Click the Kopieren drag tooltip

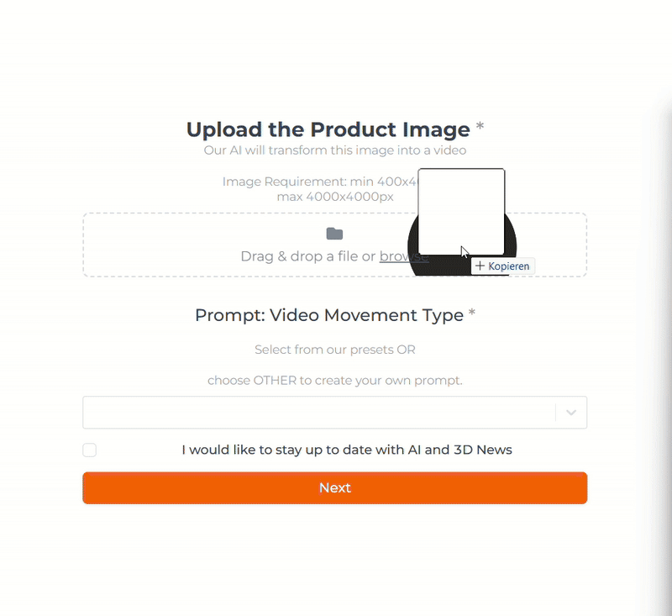(502, 266)
